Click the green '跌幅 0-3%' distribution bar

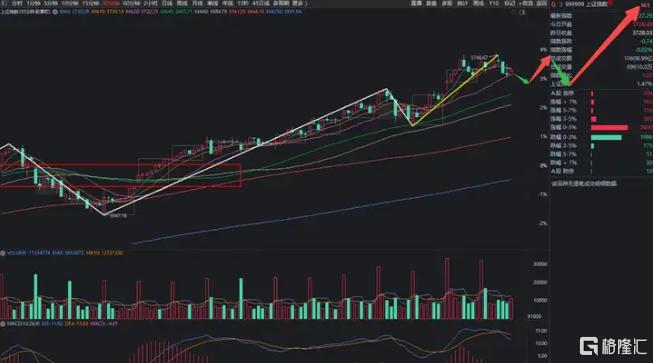click(606, 137)
